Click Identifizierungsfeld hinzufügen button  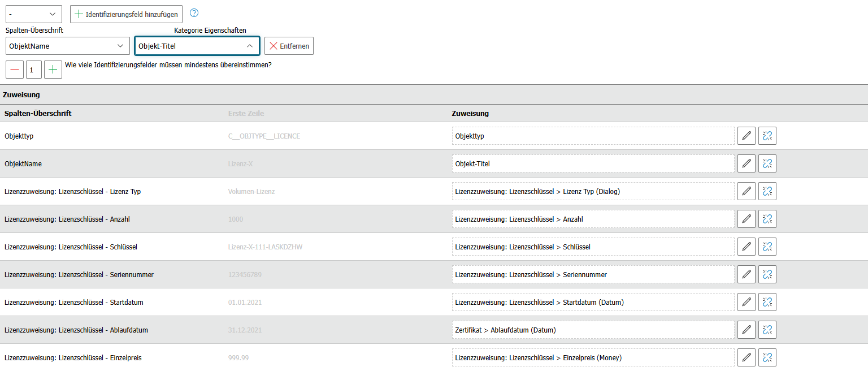pos(126,14)
